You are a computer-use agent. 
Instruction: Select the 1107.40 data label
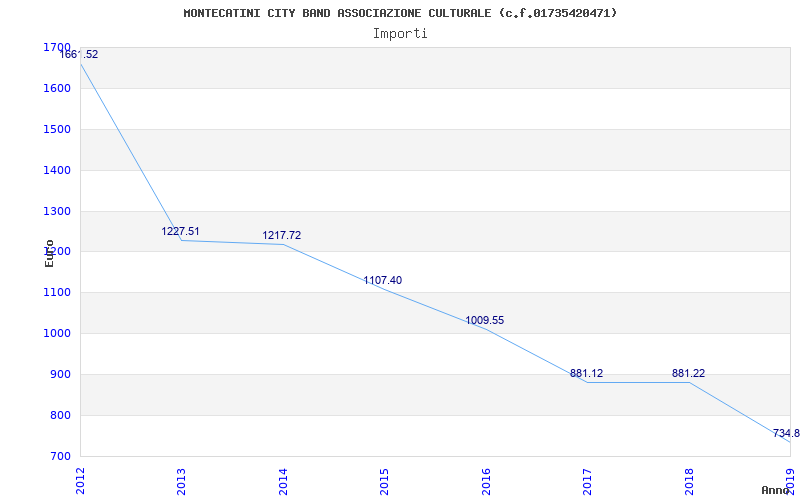coord(383,280)
